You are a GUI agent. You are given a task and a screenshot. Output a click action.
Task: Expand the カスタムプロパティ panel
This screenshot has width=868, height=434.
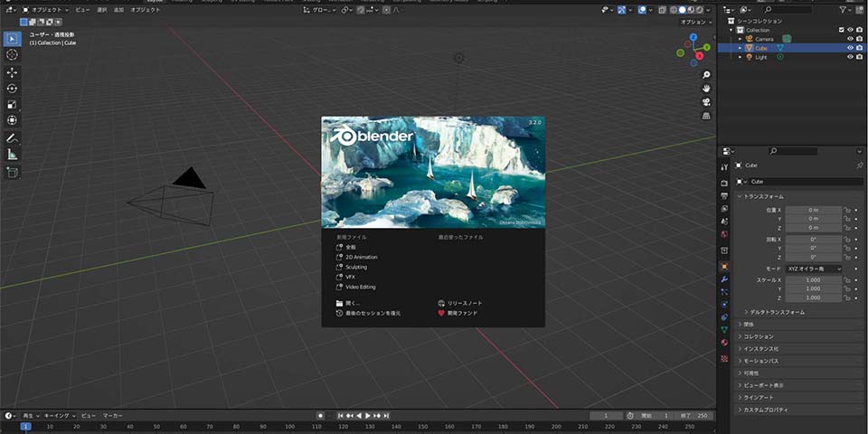765,410
